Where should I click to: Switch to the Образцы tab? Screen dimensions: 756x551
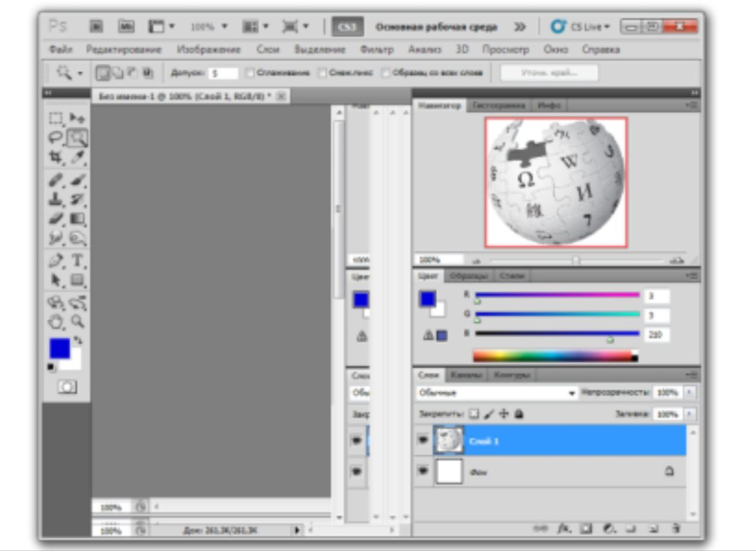click(469, 276)
